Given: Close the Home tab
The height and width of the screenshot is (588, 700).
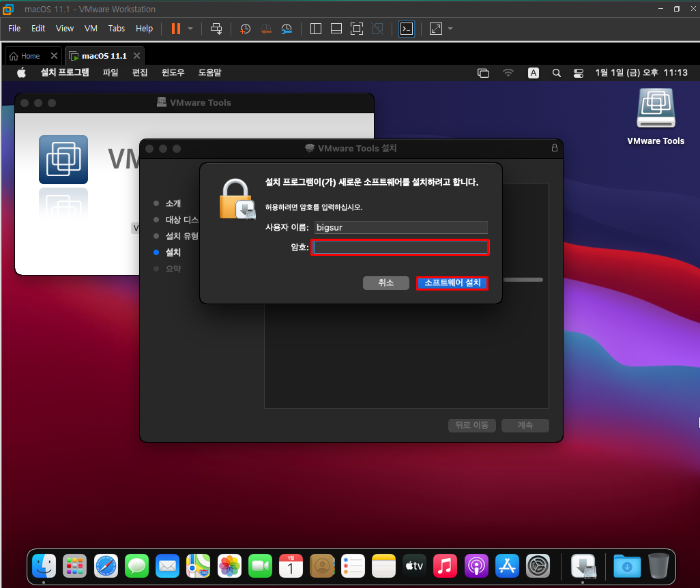Looking at the screenshot, I should [x=54, y=56].
